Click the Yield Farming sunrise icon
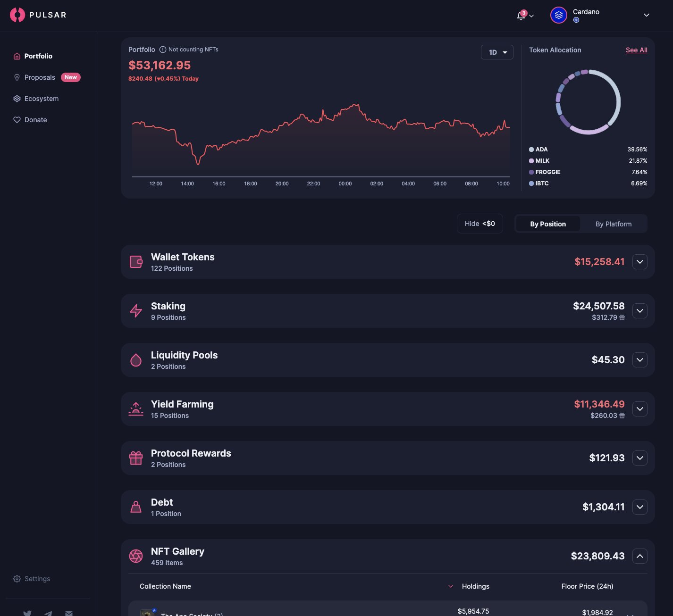The image size is (673, 616). point(136,409)
